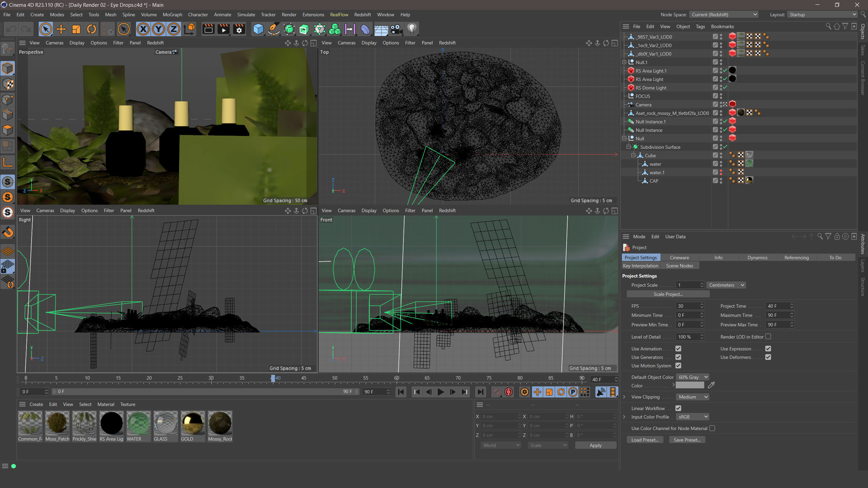Switch to Edges mode
This screenshot has height=488, width=868.
pyautogui.click(x=8, y=115)
